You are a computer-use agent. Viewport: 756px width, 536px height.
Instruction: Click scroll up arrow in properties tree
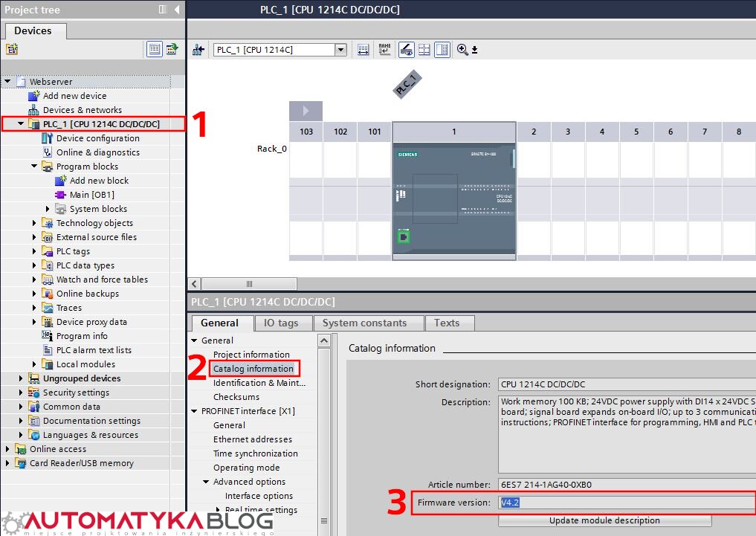324,340
